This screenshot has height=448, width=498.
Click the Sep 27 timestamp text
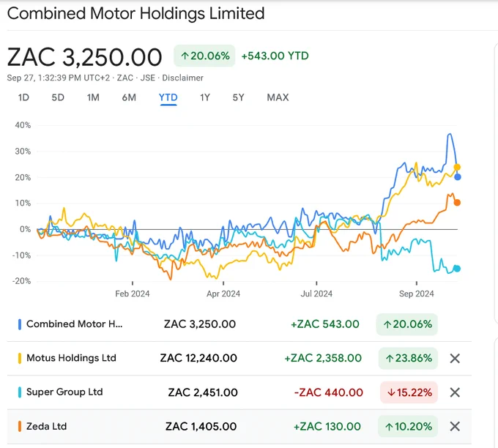59,78
